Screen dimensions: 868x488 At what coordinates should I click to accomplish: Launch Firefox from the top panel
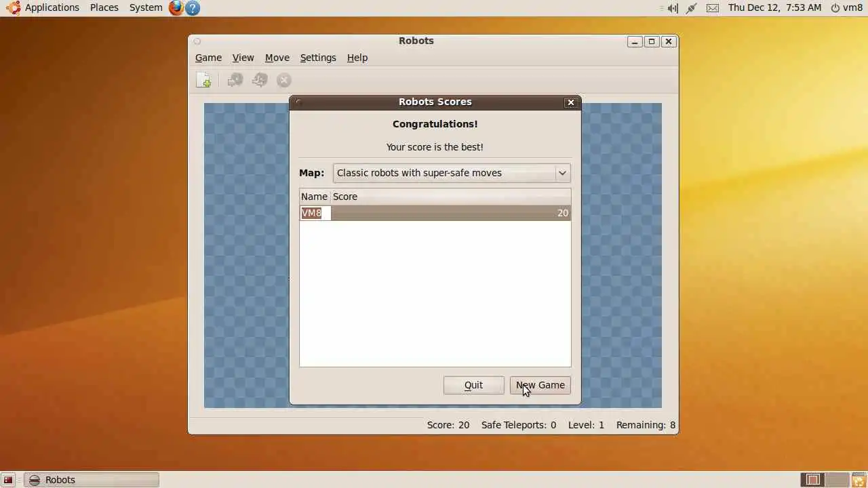point(176,7)
